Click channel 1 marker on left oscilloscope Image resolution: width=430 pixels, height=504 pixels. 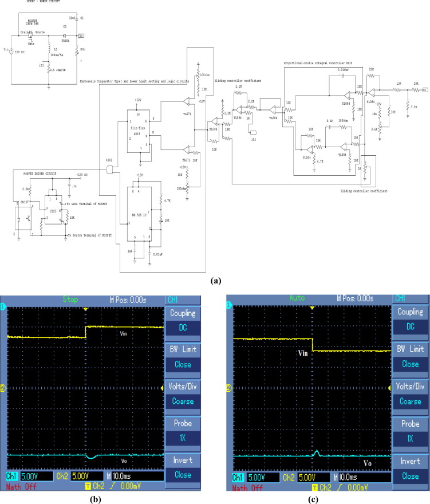point(2,308)
